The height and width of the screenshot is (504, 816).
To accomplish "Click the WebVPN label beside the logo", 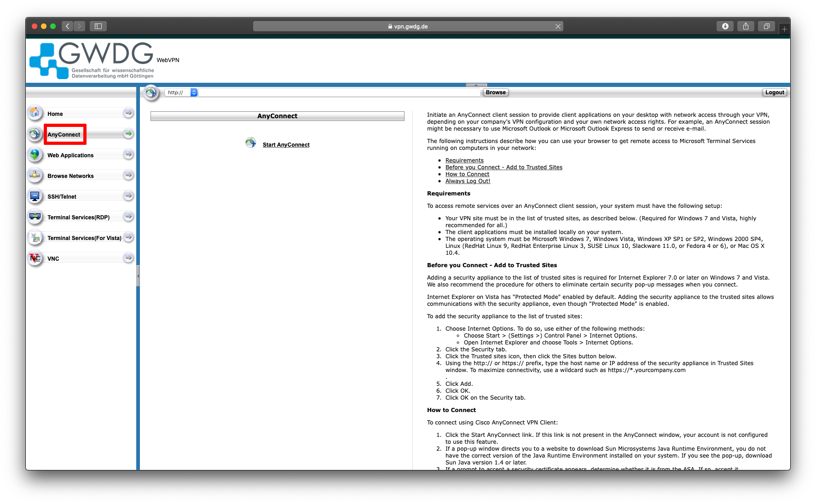I will point(168,60).
